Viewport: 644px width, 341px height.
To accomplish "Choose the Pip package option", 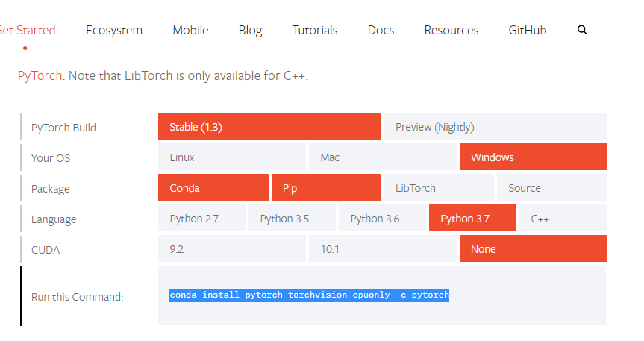I will pyautogui.click(x=326, y=187).
